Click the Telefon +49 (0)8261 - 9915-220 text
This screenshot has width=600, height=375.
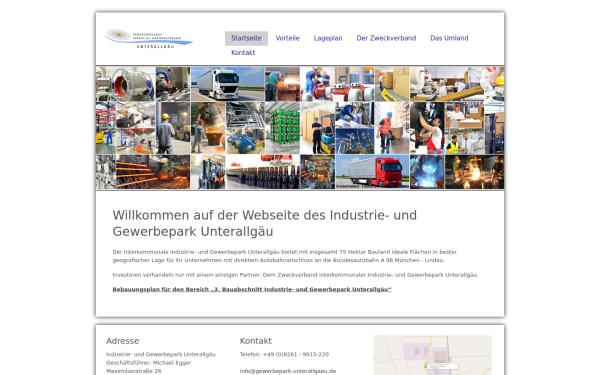click(284, 355)
